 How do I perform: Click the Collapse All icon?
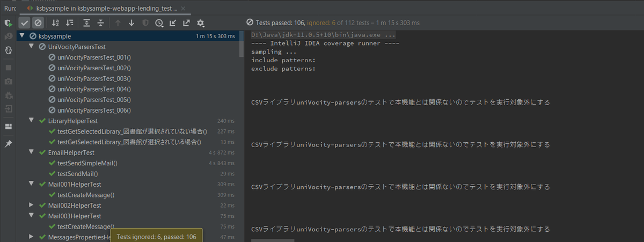tap(100, 23)
